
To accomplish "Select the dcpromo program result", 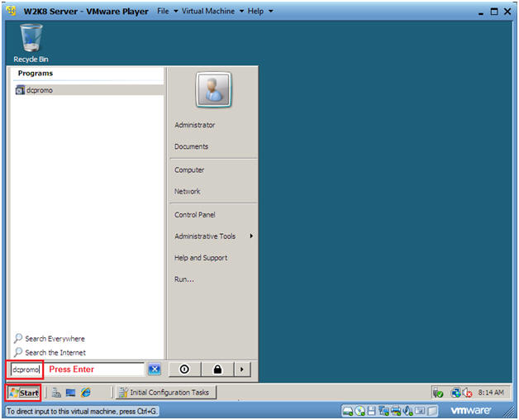I will [88, 90].
